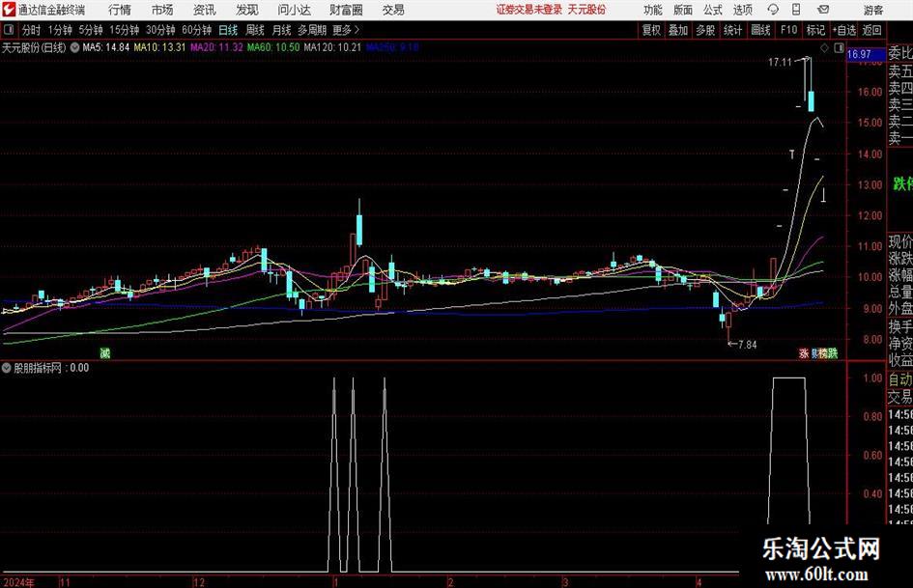Expand dropdown beside 股朋指标网 indicator

point(7,368)
